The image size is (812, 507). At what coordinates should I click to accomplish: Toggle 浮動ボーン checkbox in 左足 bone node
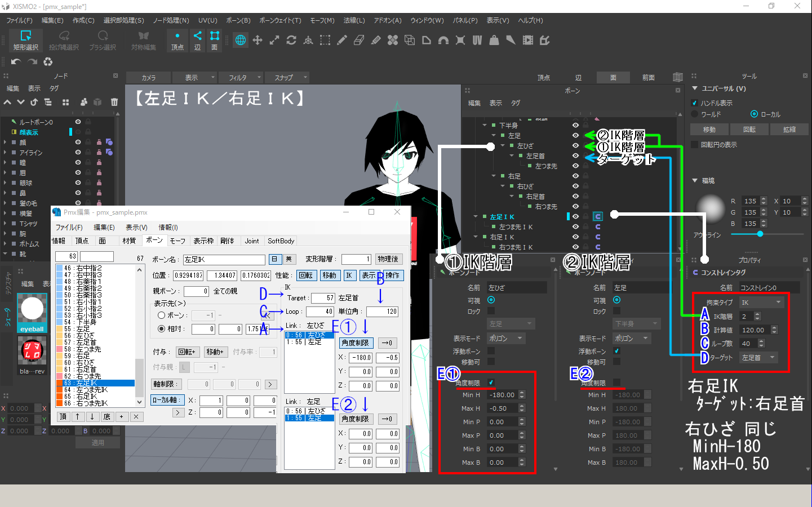pyautogui.click(x=617, y=351)
